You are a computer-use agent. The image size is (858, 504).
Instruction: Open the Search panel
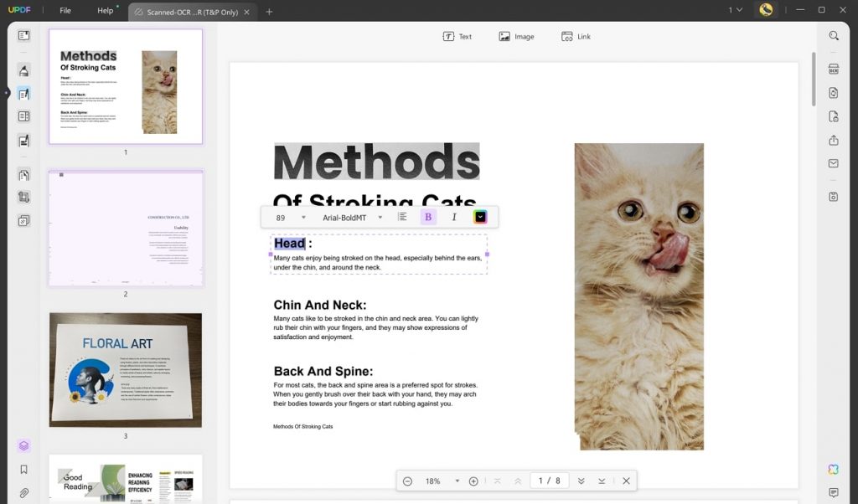832,36
